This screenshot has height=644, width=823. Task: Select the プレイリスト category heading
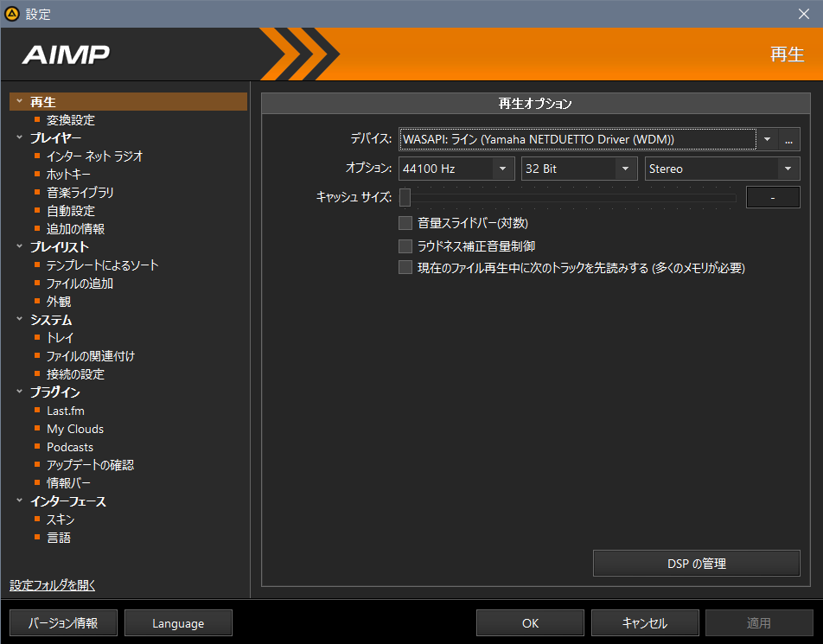coord(60,246)
